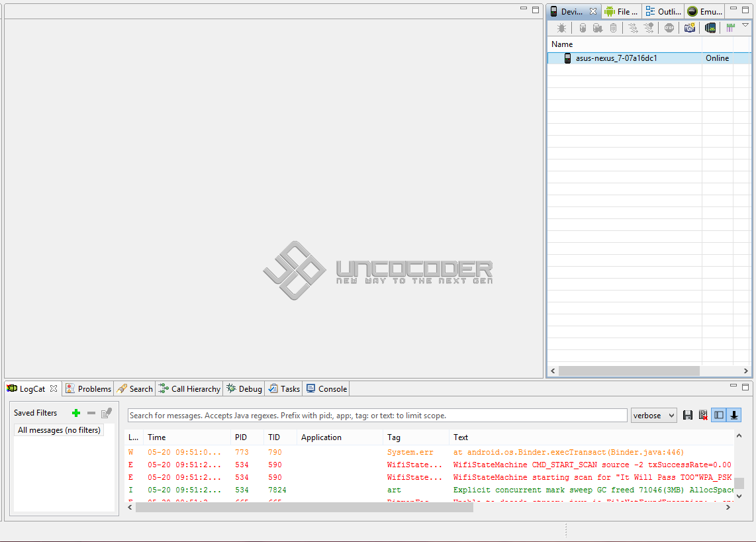Click LogCat vertical scrollbar down arrow

point(739,496)
